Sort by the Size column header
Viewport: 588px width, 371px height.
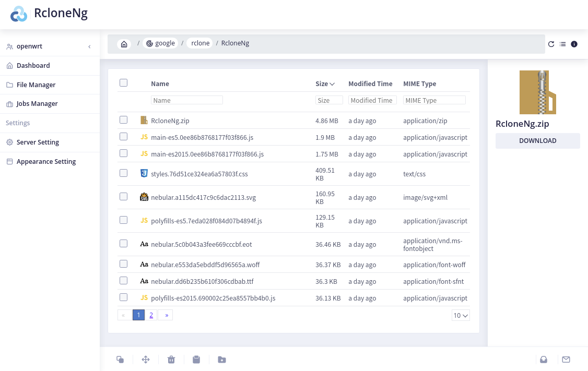click(325, 83)
